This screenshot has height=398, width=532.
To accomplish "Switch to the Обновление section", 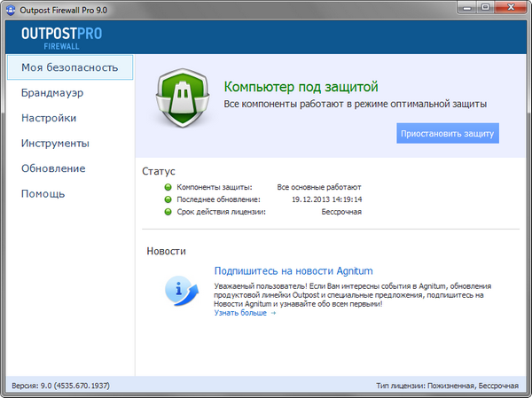I will pyautogui.click(x=53, y=168).
